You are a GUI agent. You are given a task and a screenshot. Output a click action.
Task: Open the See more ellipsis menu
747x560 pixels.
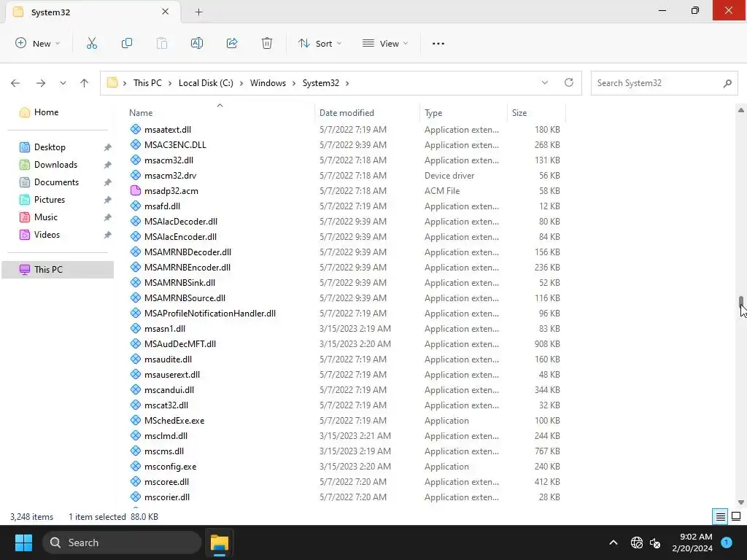click(x=438, y=43)
